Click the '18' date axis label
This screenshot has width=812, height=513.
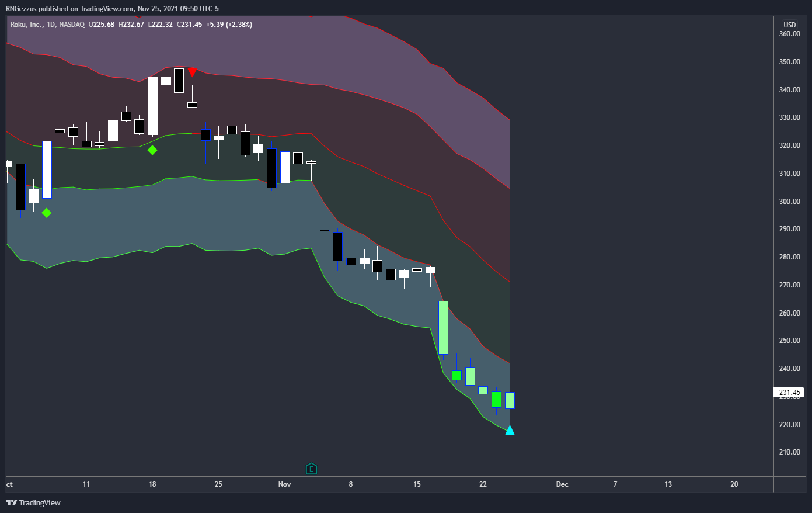(x=152, y=484)
